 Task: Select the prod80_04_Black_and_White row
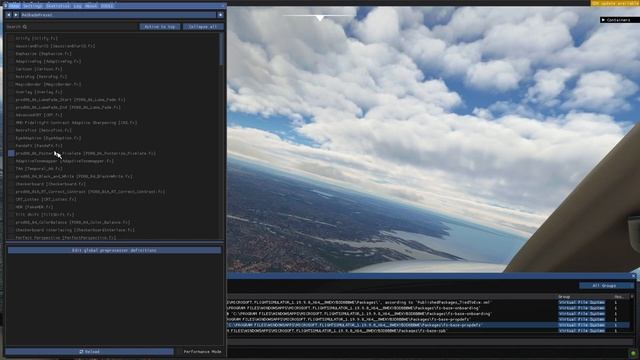74,176
